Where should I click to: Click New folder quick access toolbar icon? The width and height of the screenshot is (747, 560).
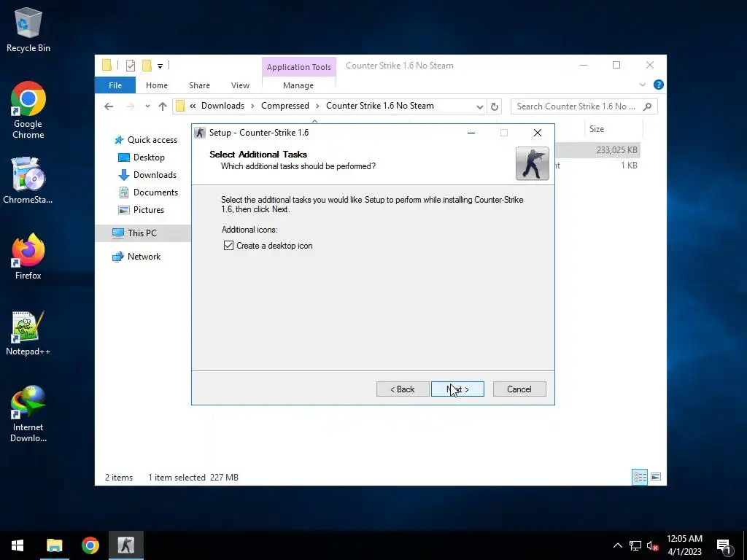pos(147,65)
